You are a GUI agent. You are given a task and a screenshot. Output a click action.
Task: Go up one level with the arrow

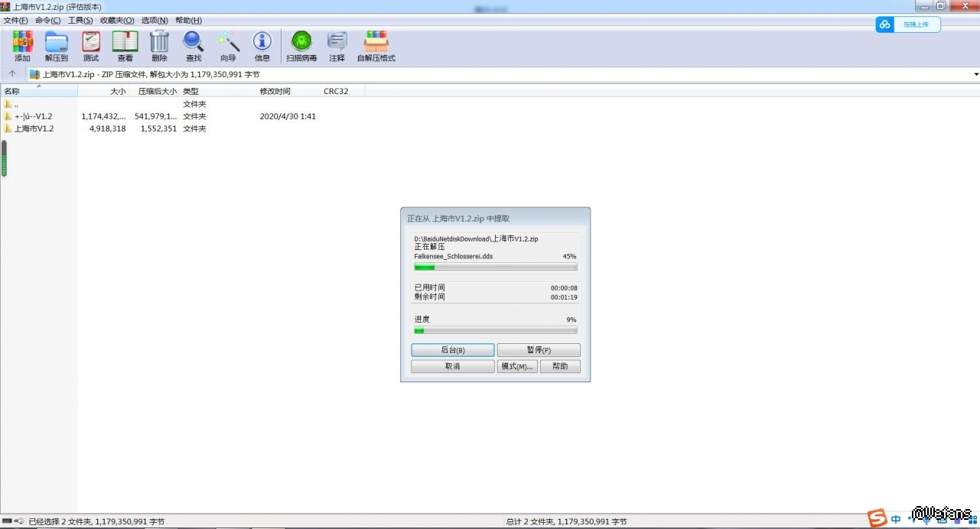click(12, 74)
